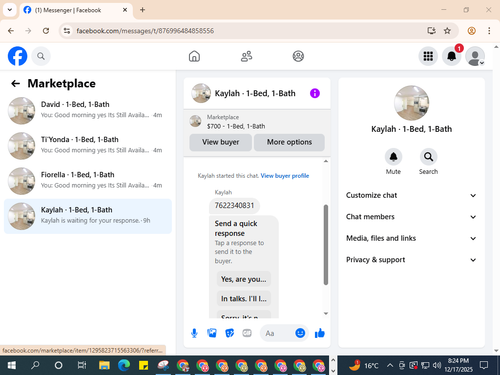Screen dimensions: 500x375
Task: Open Windows notification center icon
Action: coord(484,365)
